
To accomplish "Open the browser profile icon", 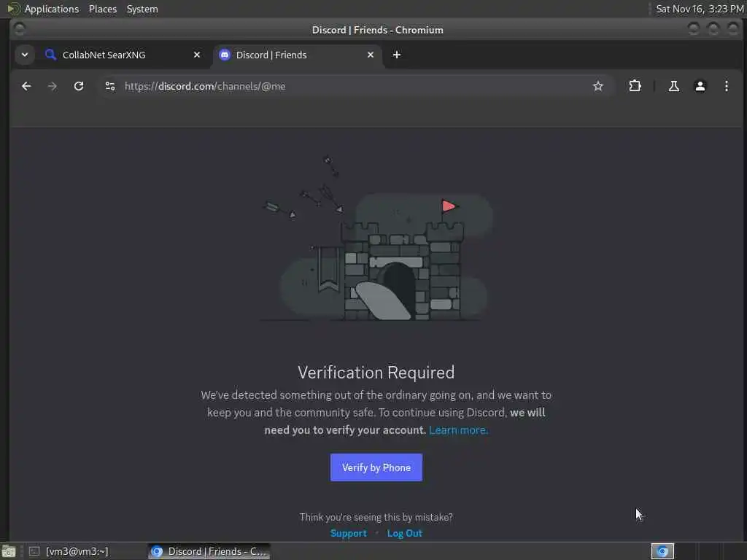I will tap(700, 86).
